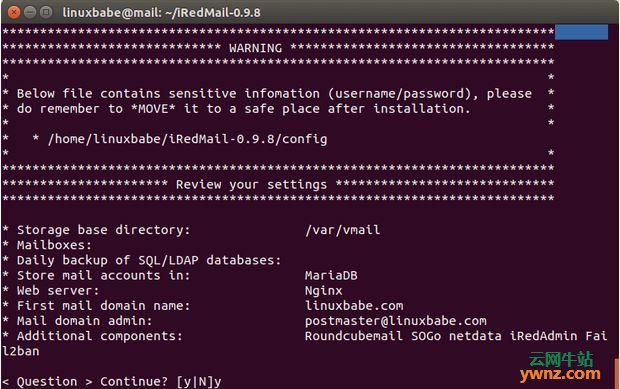This screenshot has width=620, height=389.
Task: Click the blue highlighted block at top right
Action: click(581, 32)
